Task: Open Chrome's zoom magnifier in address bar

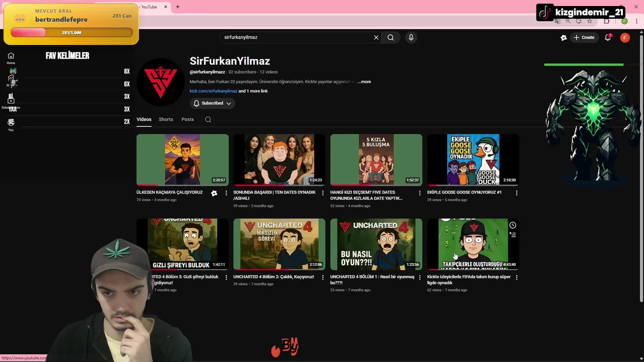Action: pos(568,21)
